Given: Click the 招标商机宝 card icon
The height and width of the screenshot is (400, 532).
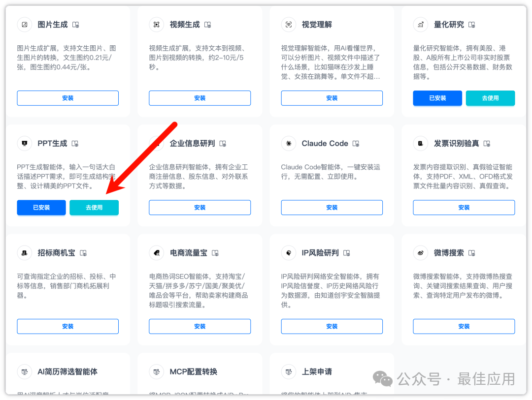Looking at the screenshot, I should pos(25,253).
